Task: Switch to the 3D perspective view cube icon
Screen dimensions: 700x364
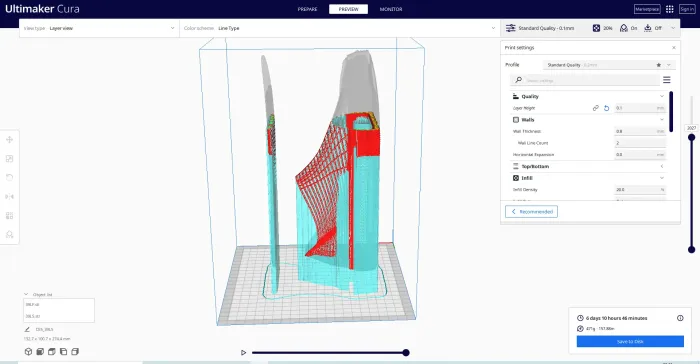Action: pyautogui.click(x=28, y=351)
